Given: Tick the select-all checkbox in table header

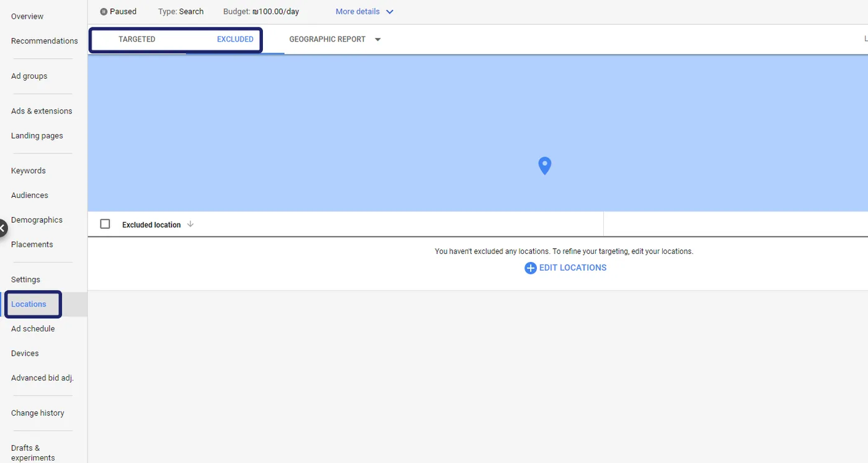Looking at the screenshot, I should [105, 224].
